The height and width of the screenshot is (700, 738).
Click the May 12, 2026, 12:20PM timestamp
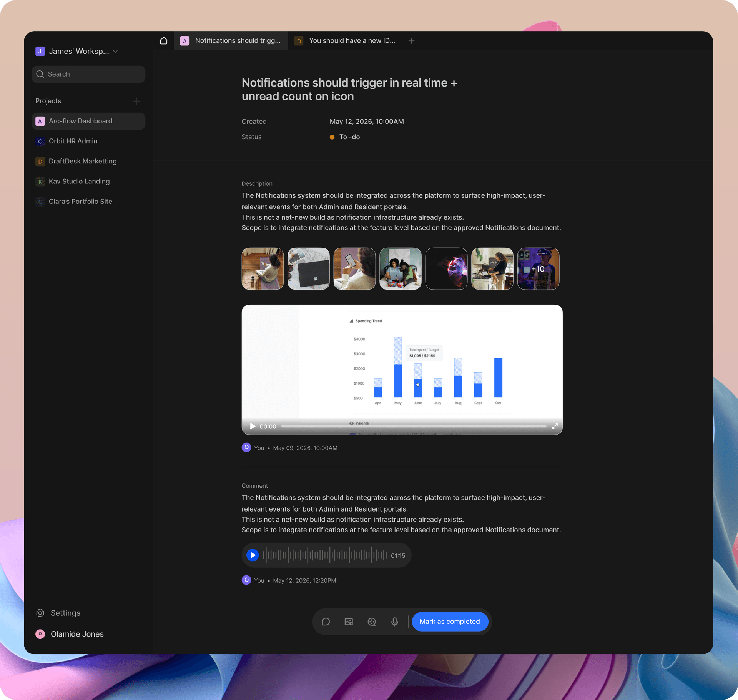coord(304,581)
